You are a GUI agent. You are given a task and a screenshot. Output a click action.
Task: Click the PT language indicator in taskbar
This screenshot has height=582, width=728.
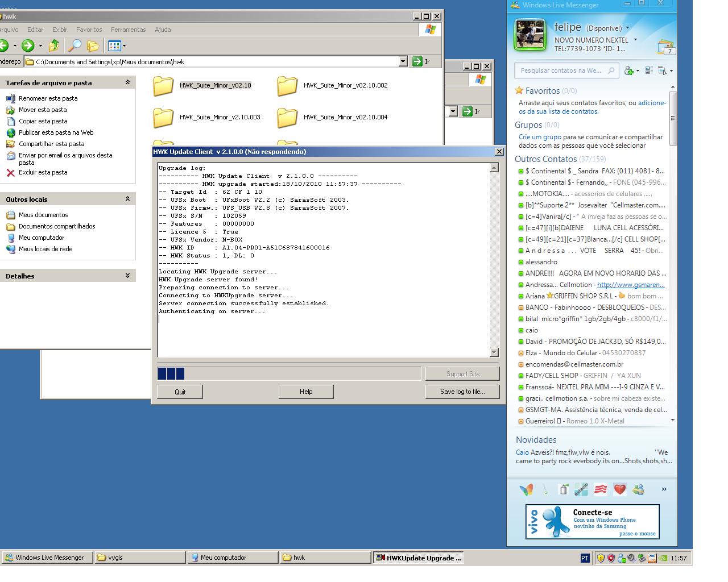click(585, 558)
